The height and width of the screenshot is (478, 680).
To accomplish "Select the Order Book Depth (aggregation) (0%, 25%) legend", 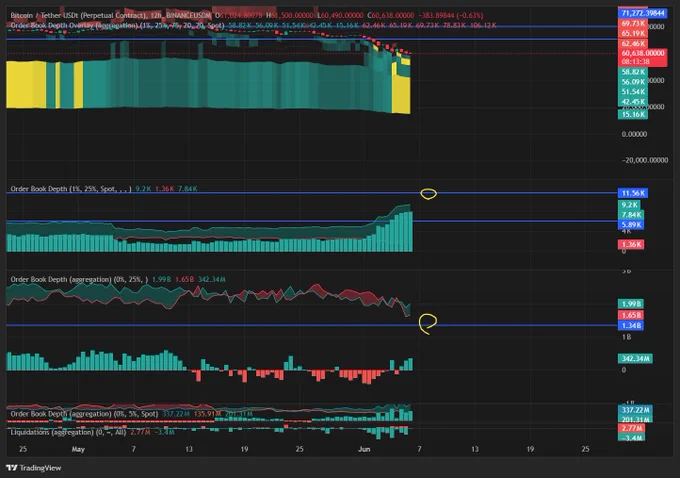I will pyautogui.click(x=79, y=279).
